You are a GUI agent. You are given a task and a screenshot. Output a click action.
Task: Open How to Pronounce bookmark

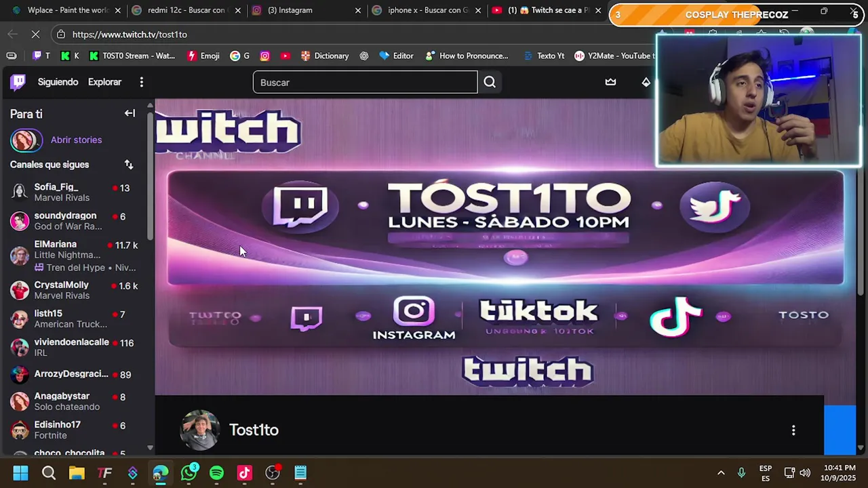(x=467, y=56)
